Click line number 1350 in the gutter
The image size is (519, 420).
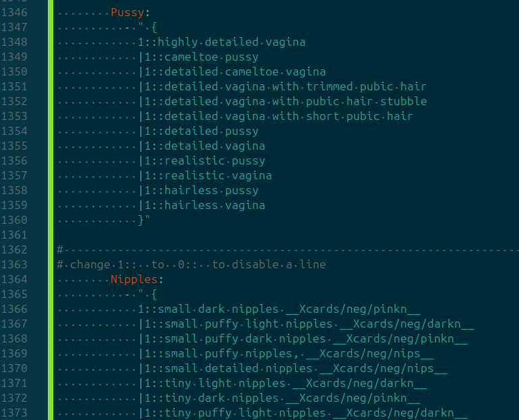pos(14,71)
